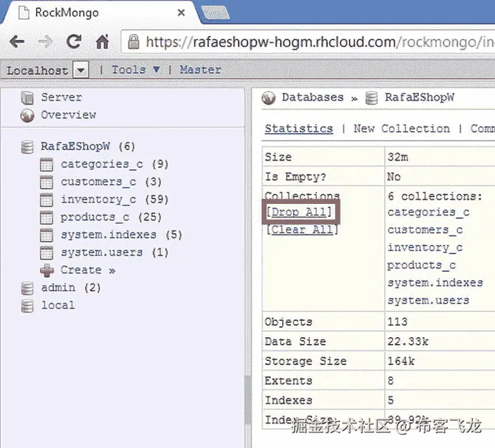Open categories_c (9) collection in sidebar
Viewport: 495px width, 448px height.
click(x=115, y=165)
